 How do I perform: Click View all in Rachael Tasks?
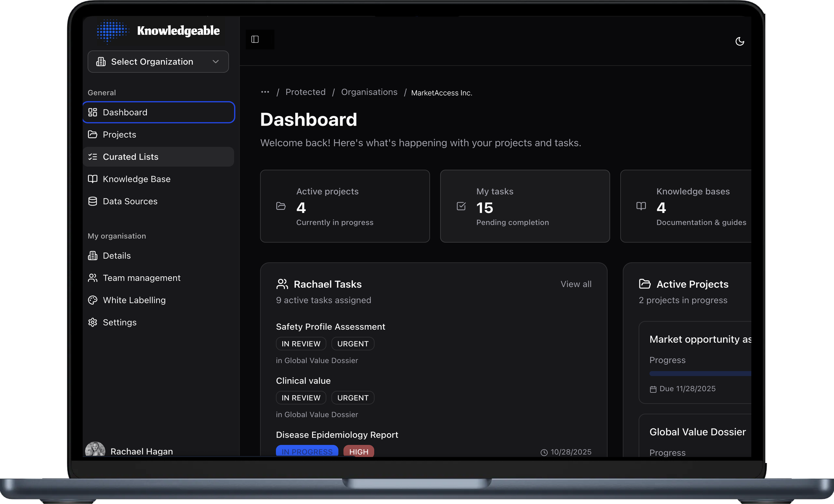[x=576, y=284]
